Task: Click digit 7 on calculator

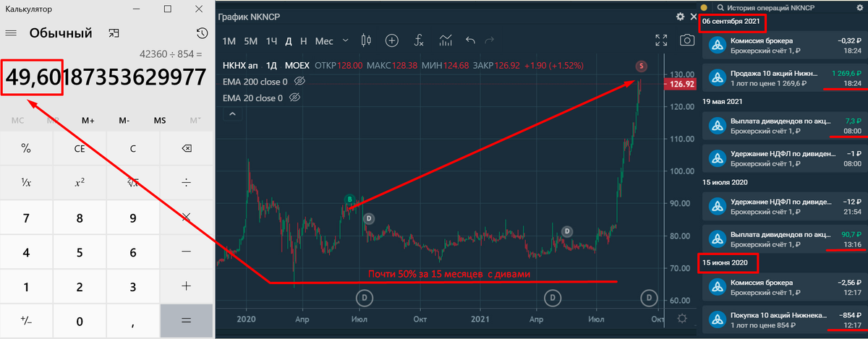Action: [26, 218]
